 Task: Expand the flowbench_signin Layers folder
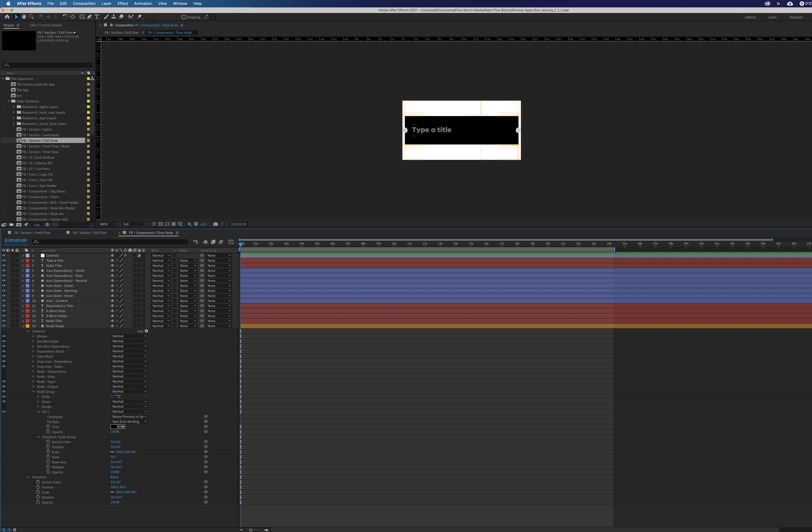14,107
